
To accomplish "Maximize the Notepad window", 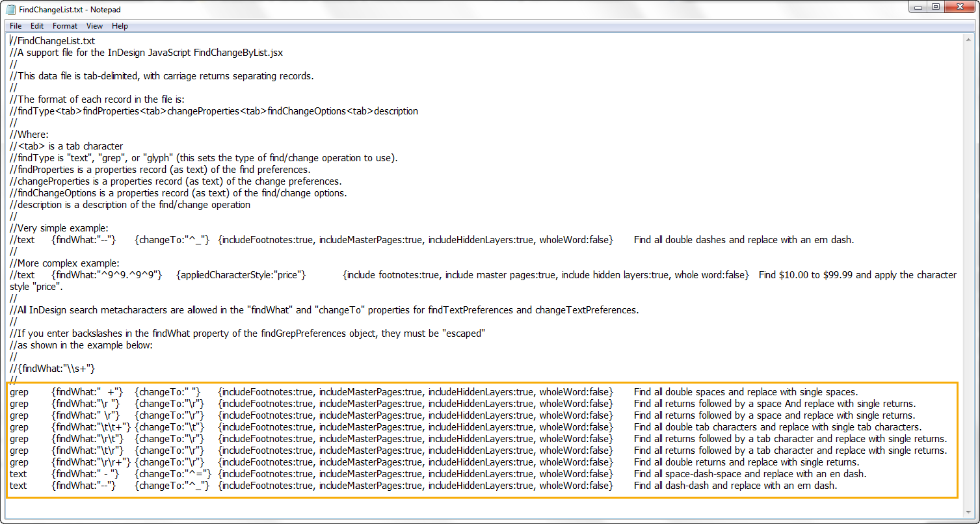I will coord(935,7).
